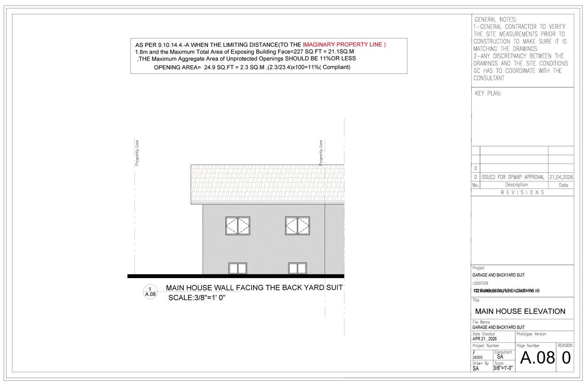Click the 'Project Number' label
The image size is (588, 386).
pyautogui.click(x=486, y=346)
